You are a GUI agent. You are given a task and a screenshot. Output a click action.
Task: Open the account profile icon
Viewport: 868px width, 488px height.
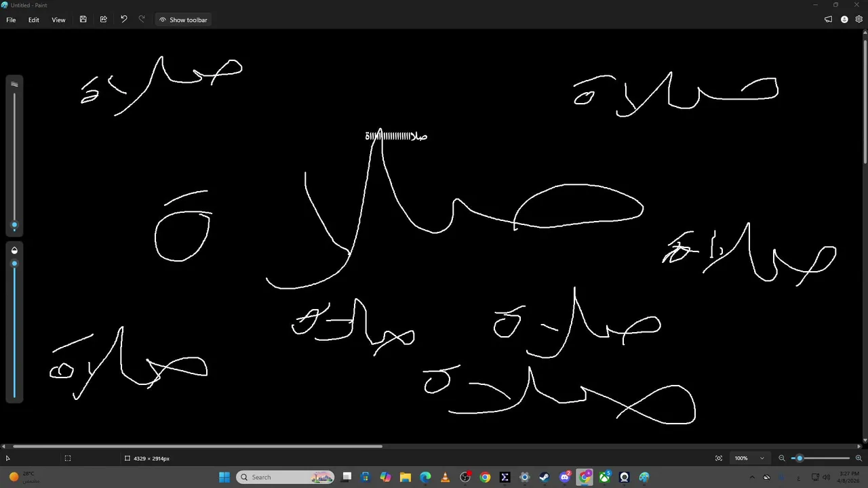[x=844, y=20]
